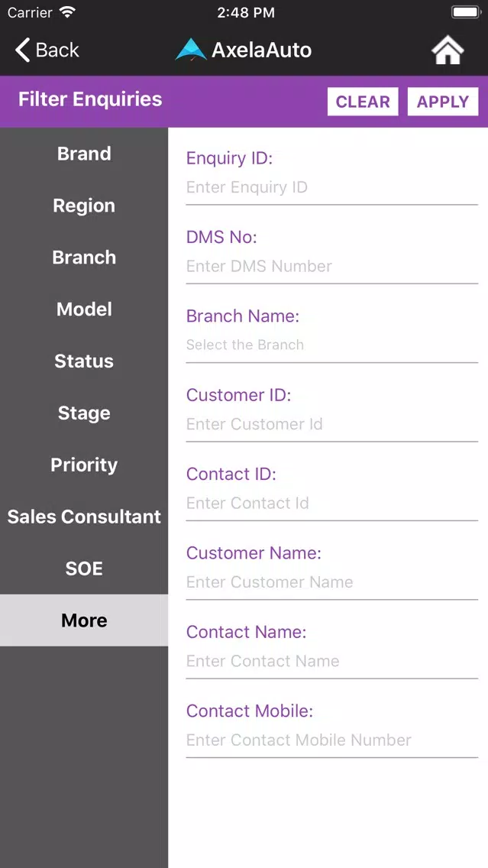Check the battery icon in status bar
This screenshot has width=488, height=868.
[x=465, y=12]
